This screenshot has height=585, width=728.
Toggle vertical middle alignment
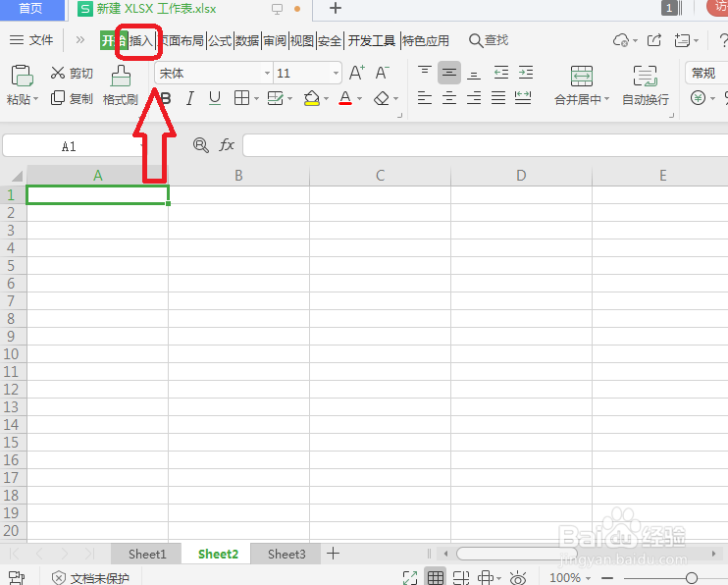click(x=449, y=73)
